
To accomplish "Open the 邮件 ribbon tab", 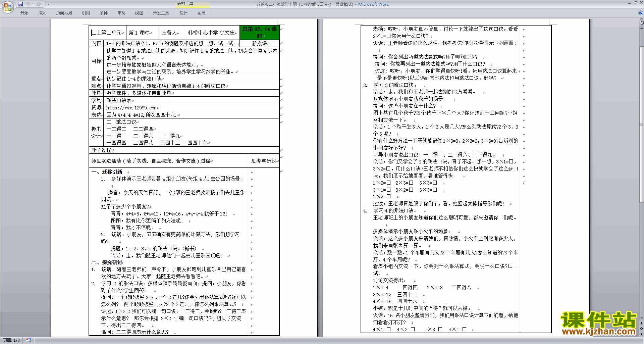I will [104, 13].
